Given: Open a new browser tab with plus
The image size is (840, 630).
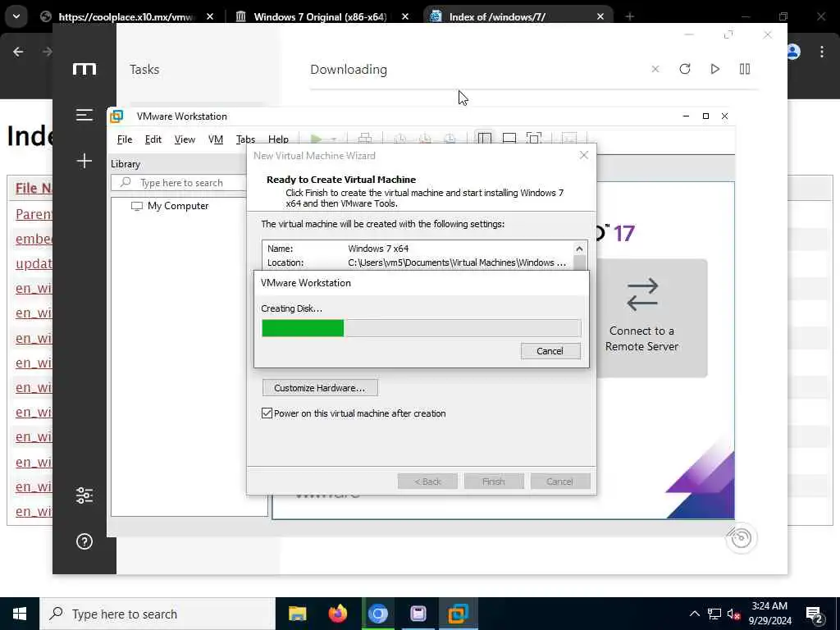Looking at the screenshot, I should [x=629, y=16].
